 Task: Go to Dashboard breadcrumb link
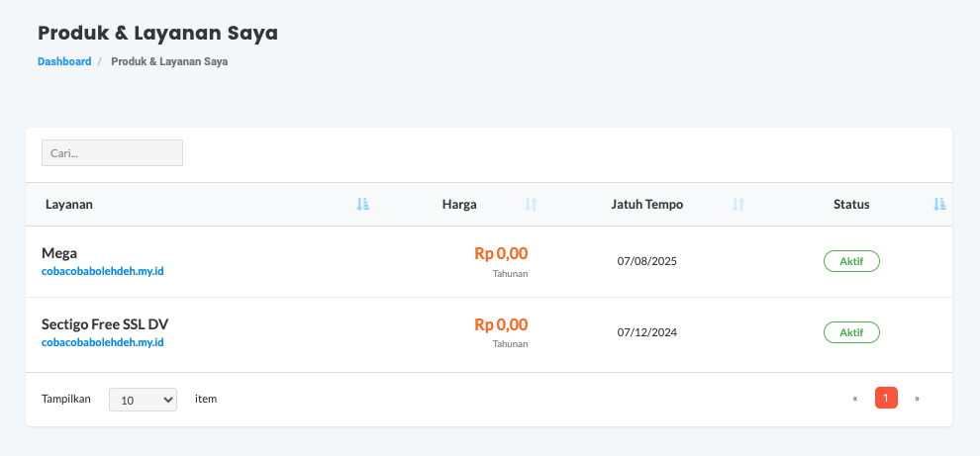pos(64,62)
